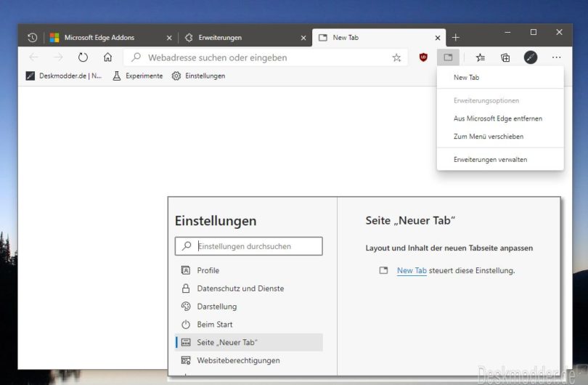Open the uBlock Origin extension icon
This screenshot has height=385, width=588.
pyautogui.click(x=423, y=57)
